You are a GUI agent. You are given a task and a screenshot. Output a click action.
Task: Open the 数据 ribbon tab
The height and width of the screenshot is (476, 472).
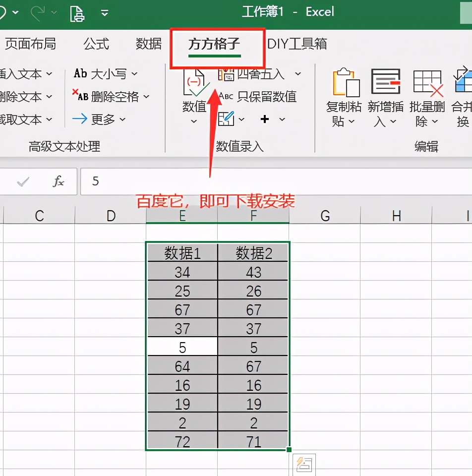pyautogui.click(x=148, y=44)
